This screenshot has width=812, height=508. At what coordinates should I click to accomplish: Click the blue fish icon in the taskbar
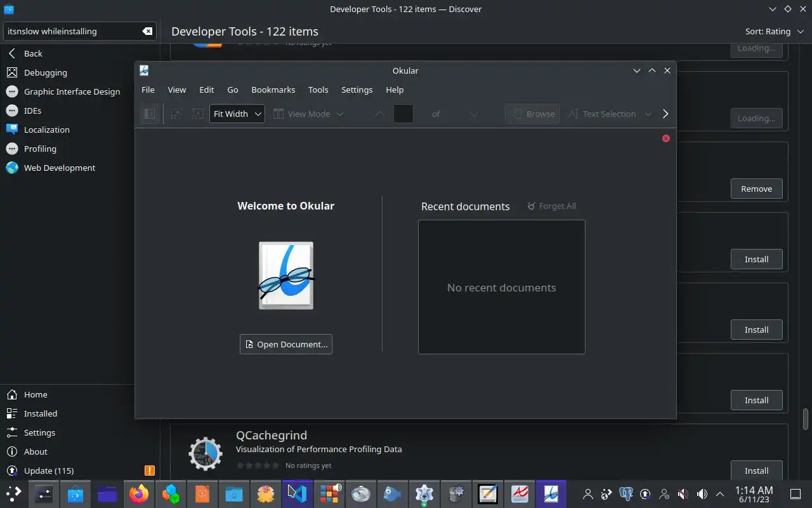pos(393,493)
